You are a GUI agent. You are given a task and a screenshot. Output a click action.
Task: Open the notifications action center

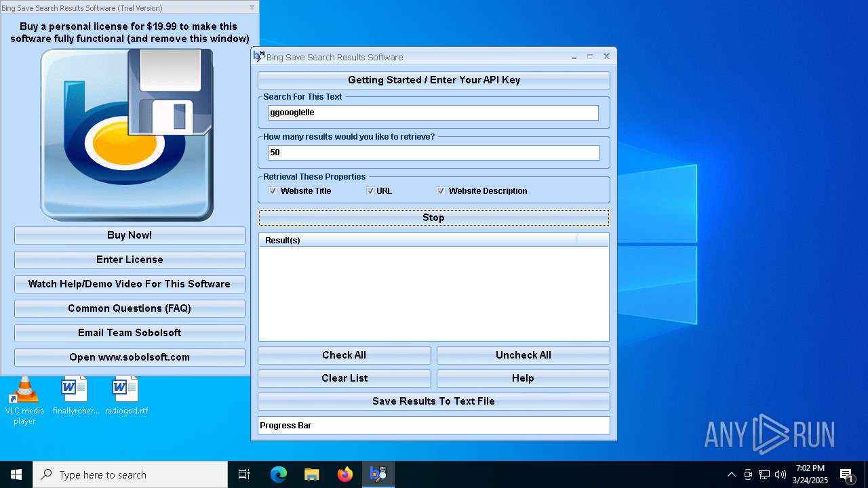847,474
